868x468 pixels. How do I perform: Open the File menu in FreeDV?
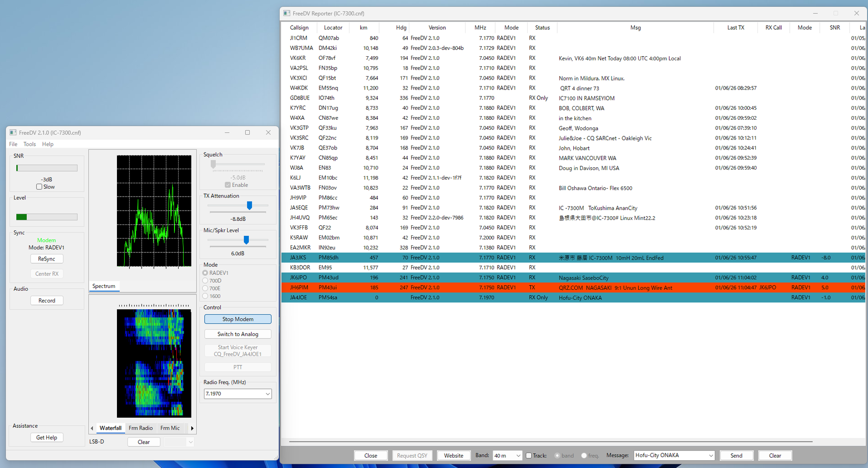(x=13, y=144)
